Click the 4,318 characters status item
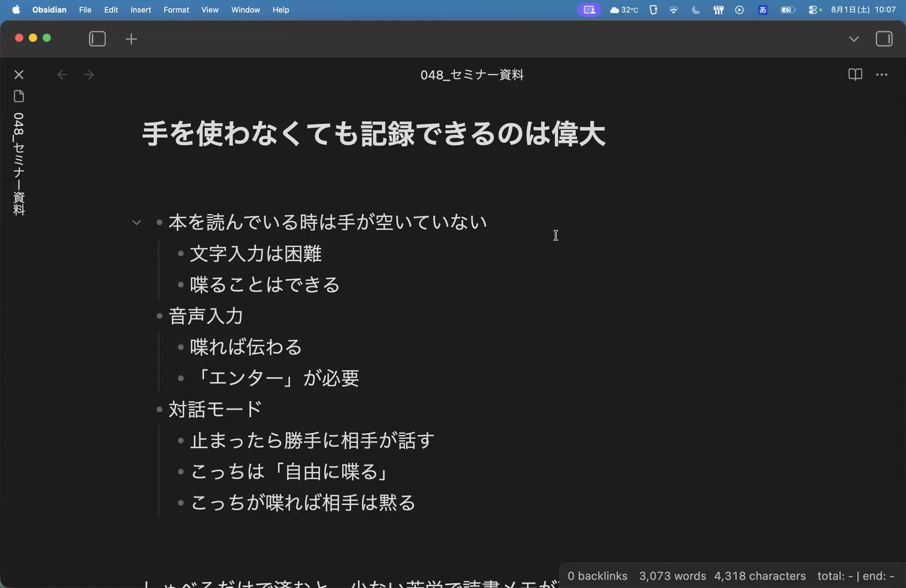 (x=760, y=576)
